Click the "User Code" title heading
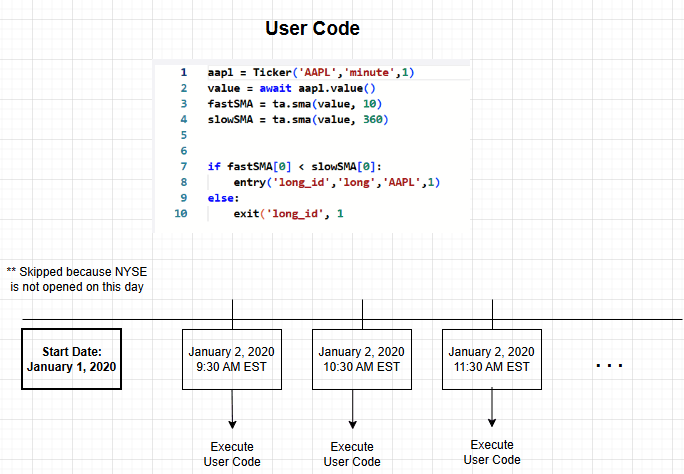 pos(311,28)
